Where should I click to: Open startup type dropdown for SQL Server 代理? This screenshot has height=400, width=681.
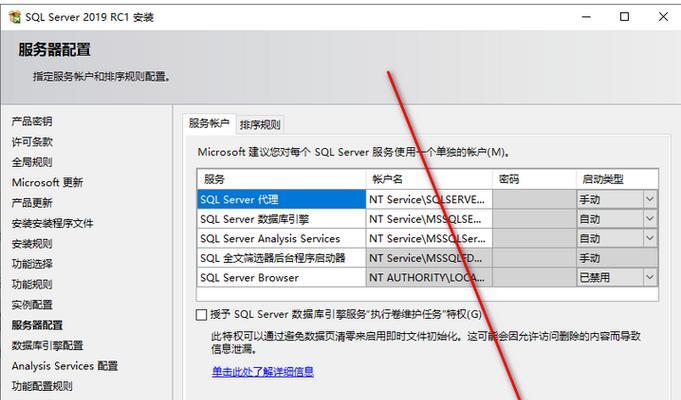click(649, 199)
